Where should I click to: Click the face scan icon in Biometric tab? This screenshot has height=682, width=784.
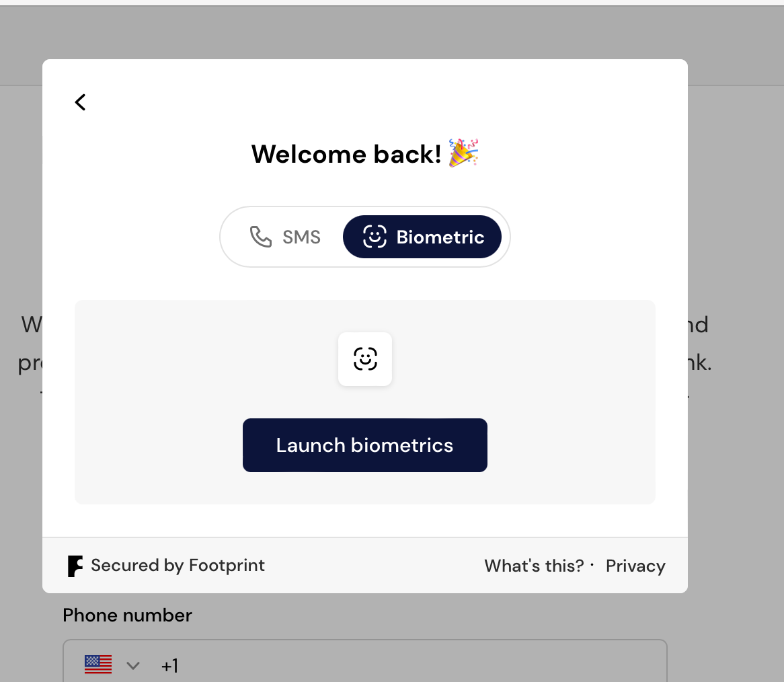click(375, 237)
